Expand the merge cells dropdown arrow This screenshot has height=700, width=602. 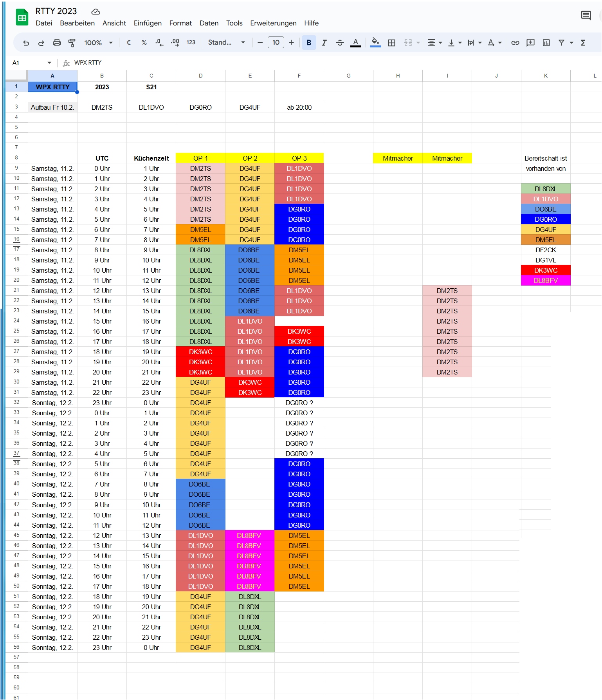pyautogui.click(x=418, y=43)
